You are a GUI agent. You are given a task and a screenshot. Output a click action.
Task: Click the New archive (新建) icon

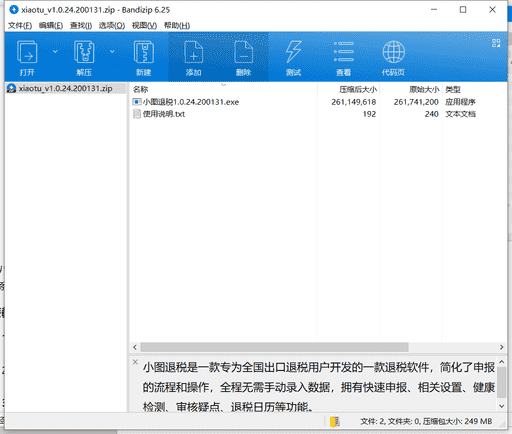pos(144,52)
